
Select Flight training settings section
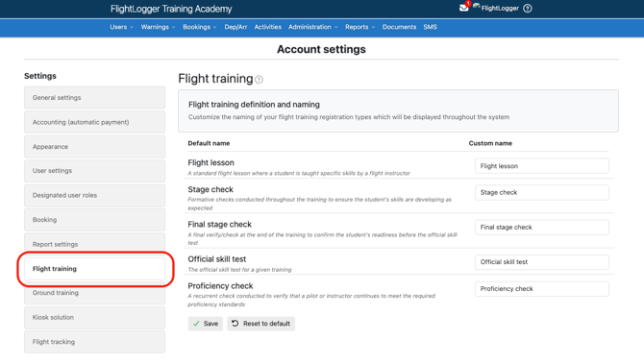coord(94,269)
